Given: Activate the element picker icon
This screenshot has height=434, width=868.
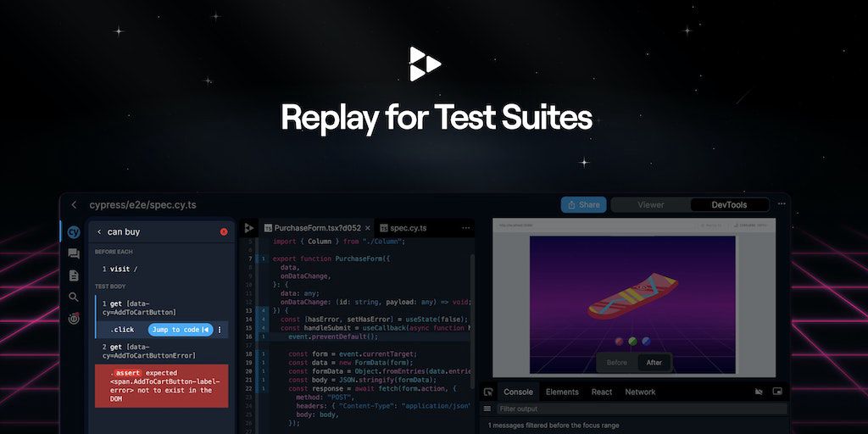Looking at the screenshot, I should (488, 392).
